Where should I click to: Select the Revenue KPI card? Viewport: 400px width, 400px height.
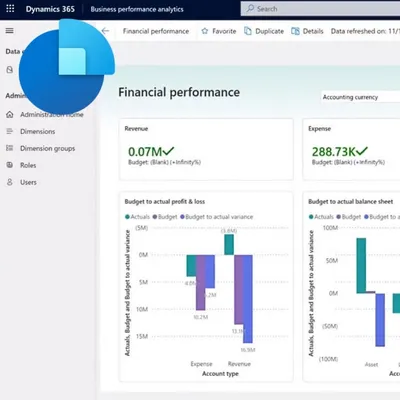coord(206,149)
